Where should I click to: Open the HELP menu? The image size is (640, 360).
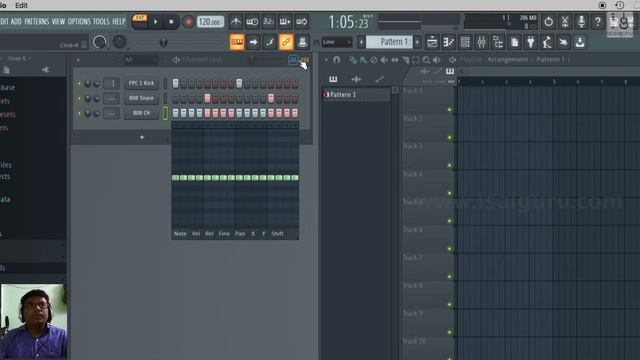[x=119, y=21]
